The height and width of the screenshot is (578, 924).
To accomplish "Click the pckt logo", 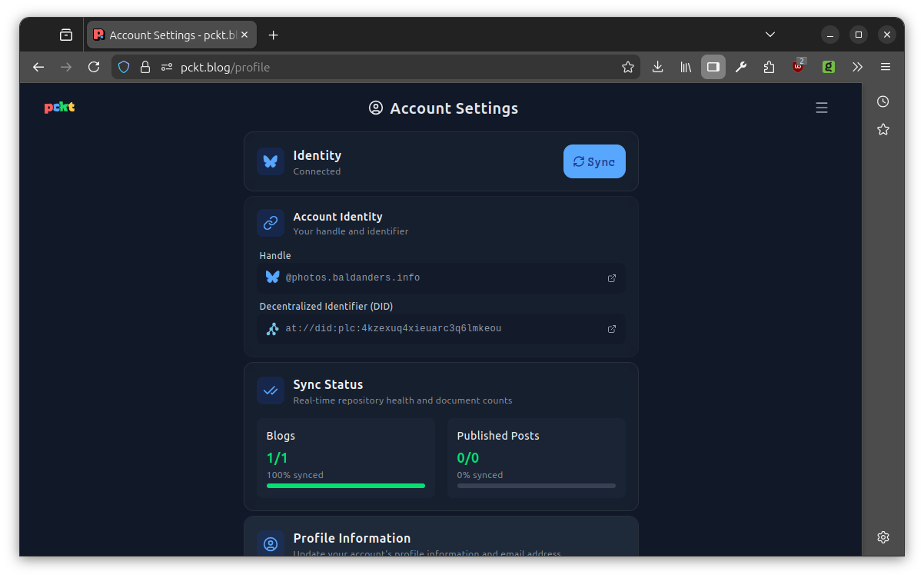I will 58,108.
